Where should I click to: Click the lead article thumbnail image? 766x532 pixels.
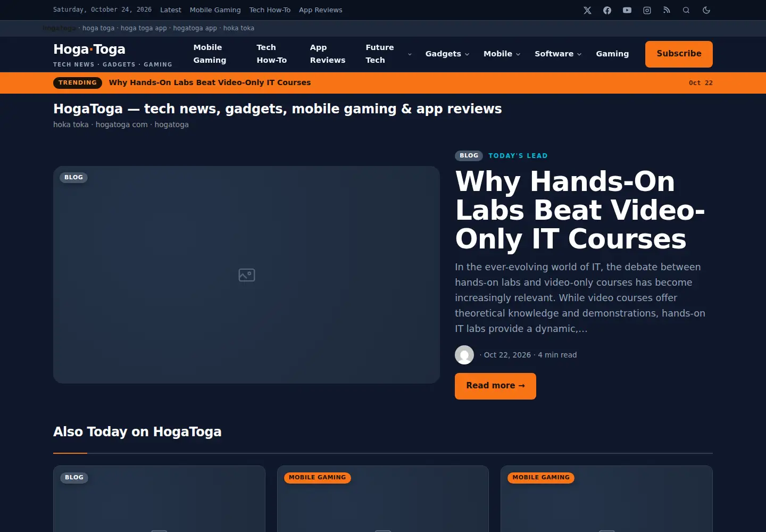point(246,275)
